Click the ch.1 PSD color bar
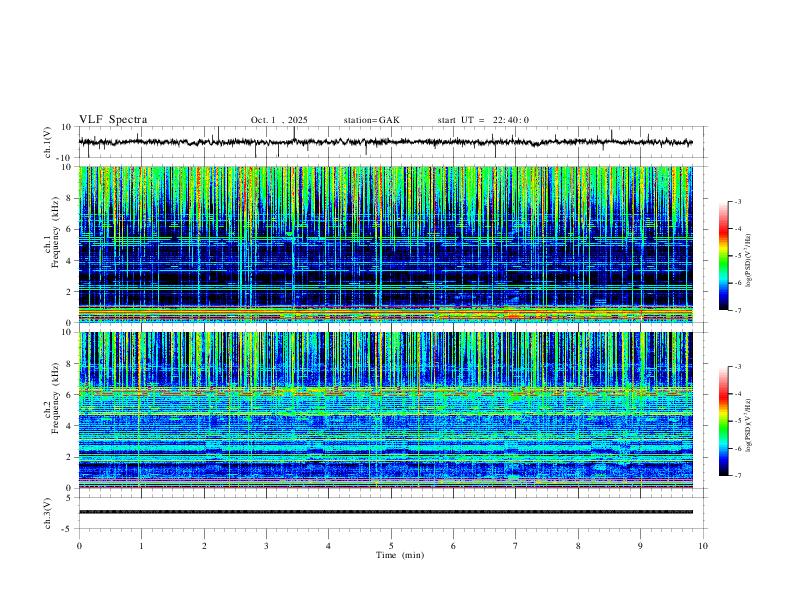Viewport: 792px width, 612px height. [723, 256]
